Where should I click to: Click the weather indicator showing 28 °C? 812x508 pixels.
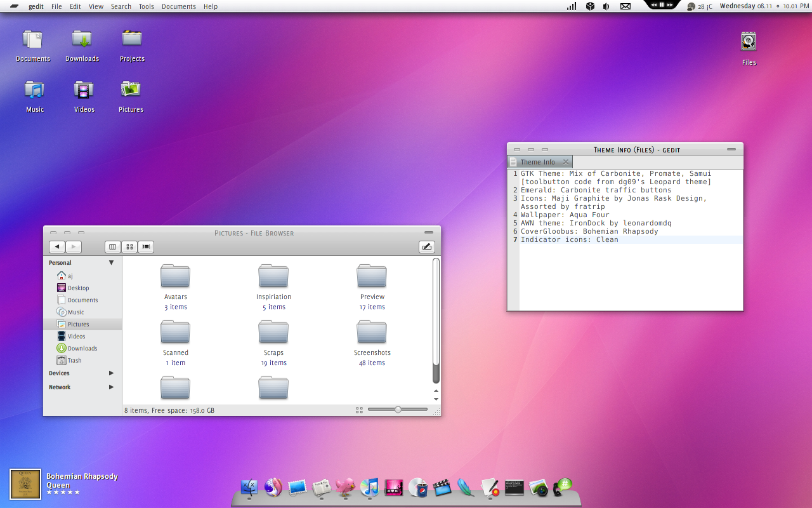coord(700,6)
